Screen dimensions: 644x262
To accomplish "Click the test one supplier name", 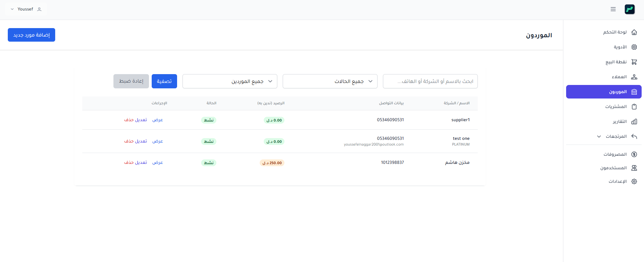I will click(x=461, y=138).
